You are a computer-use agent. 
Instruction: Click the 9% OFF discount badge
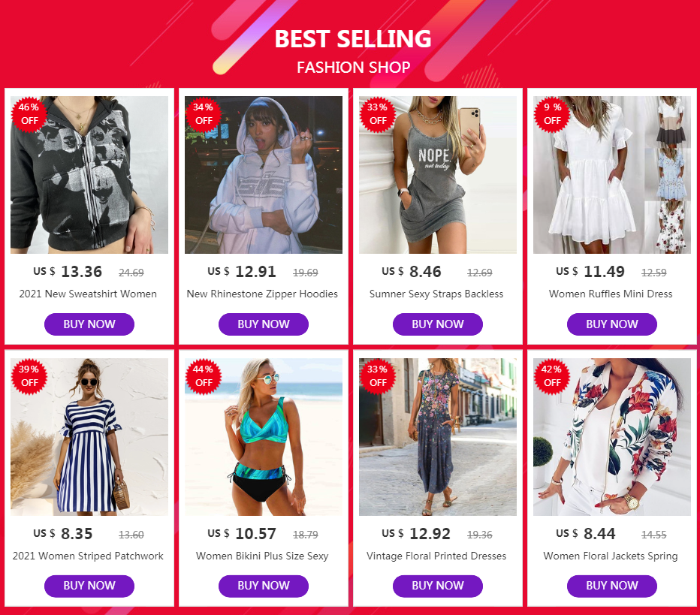(x=552, y=114)
